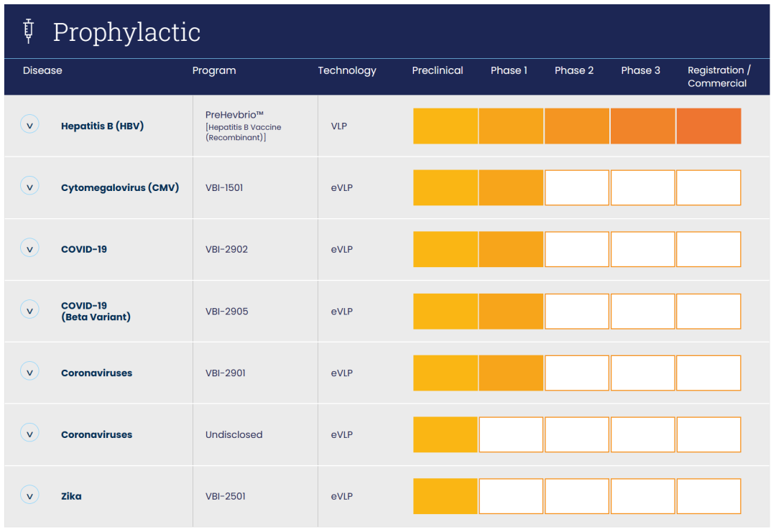Click the Hepatitis B (HBV) disease name
The height and width of the screenshot is (532, 776).
coord(102,126)
